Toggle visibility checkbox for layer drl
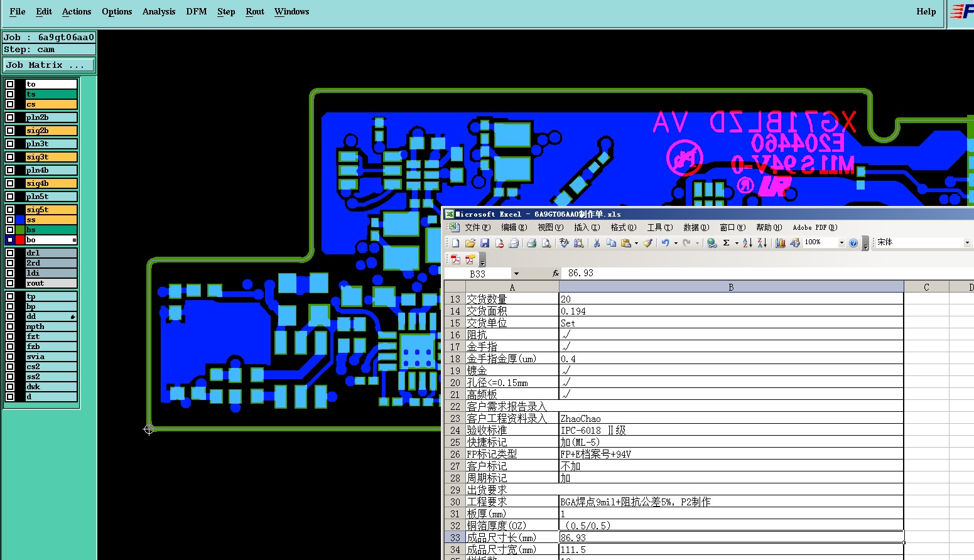Screen dimensions: 974x560 tap(10, 253)
